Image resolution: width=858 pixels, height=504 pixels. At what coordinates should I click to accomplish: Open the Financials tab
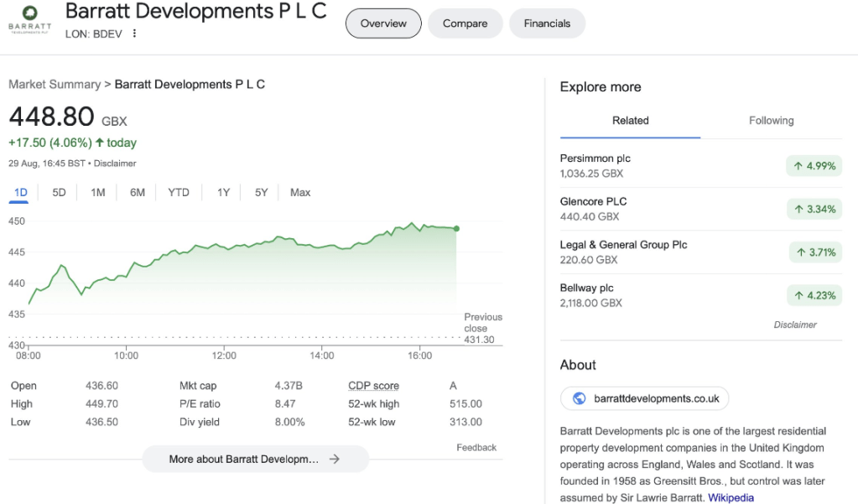pyautogui.click(x=547, y=23)
